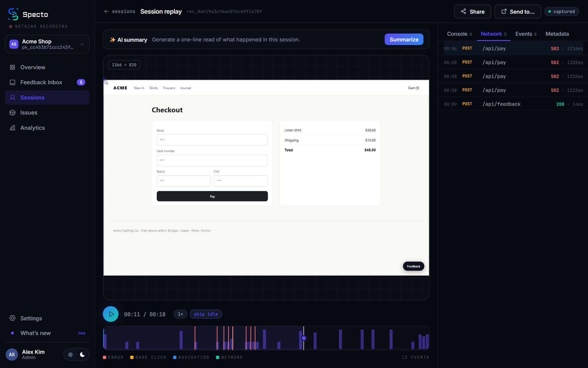Image resolution: width=588 pixels, height=368 pixels.
Task: Click the AI summary sparkle icon
Action: [112, 40]
